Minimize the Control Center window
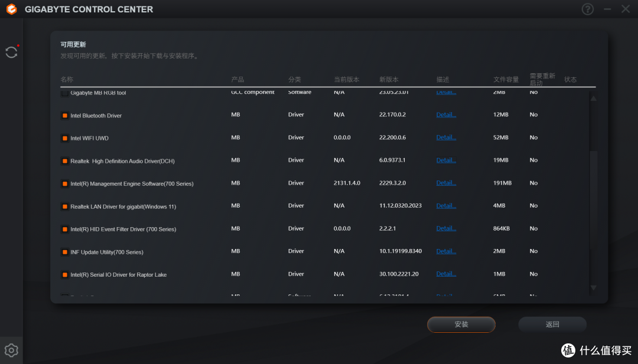Image resolution: width=638 pixels, height=364 pixels. coord(607,9)
